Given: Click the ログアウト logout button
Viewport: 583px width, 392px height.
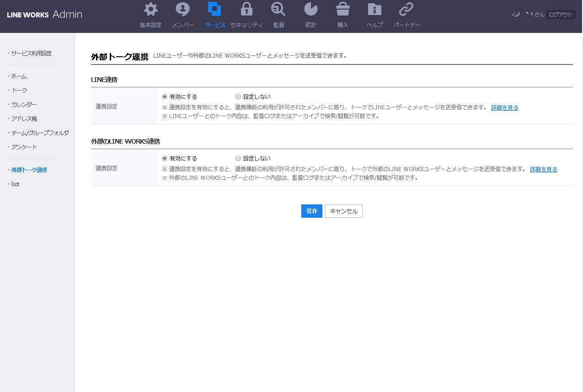Looking at the screenshot, I should point(560,15).
